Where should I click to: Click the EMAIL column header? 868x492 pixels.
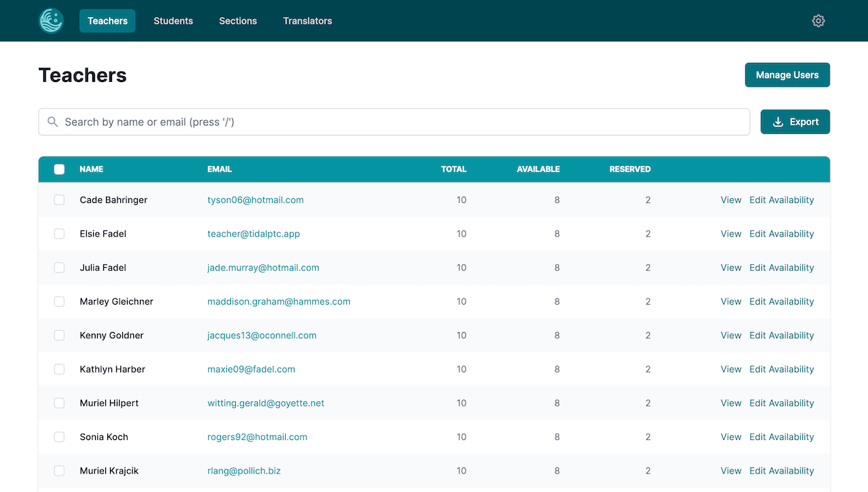coord(219,169)
